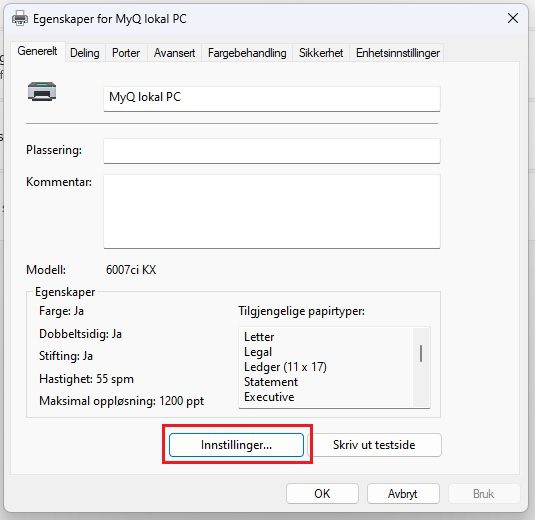Open the Sikkerhet tab
The image size is (535, 520).
point(321,53)
